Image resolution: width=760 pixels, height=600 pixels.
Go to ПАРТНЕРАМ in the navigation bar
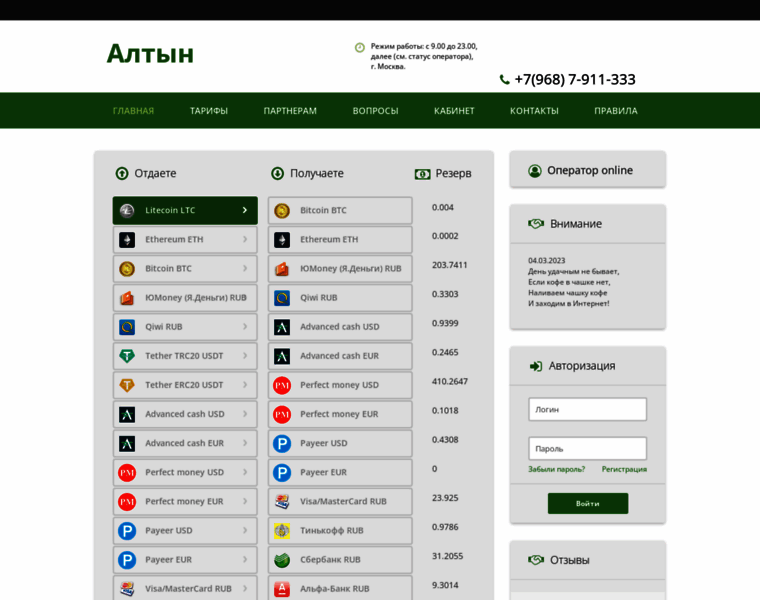pos(290,111)
